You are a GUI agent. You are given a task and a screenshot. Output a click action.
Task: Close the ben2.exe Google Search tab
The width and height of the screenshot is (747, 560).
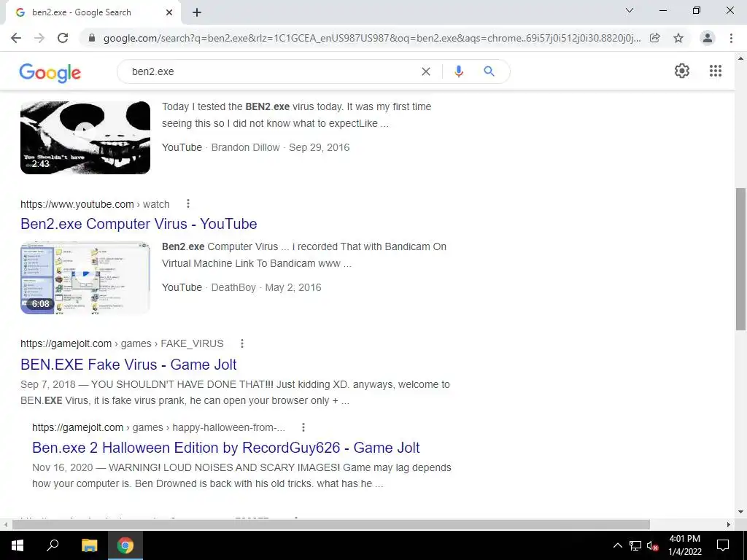[x=169, y=12]
